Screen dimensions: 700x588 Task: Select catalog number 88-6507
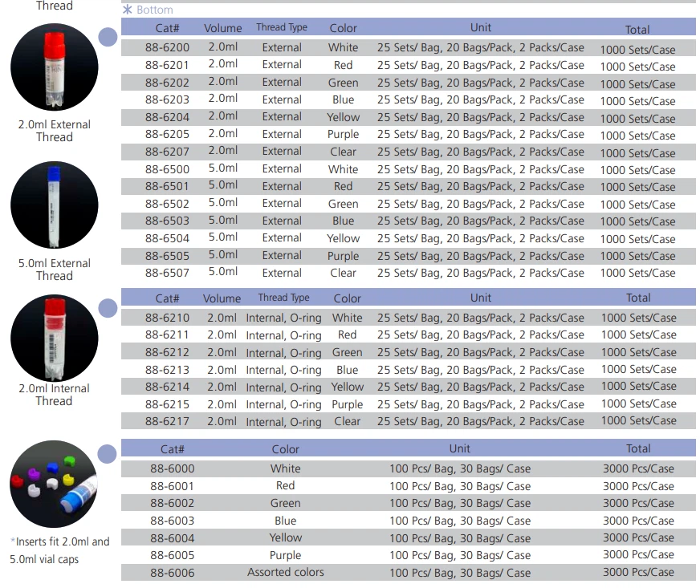pos(167,273)
